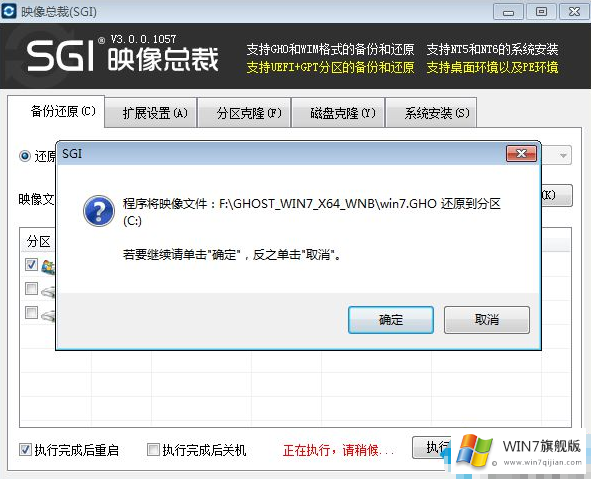This screenshot has width=591, height=479.
Task: Enable 执行完成后关机 checkbox
Action: click(x=153, y=449)
